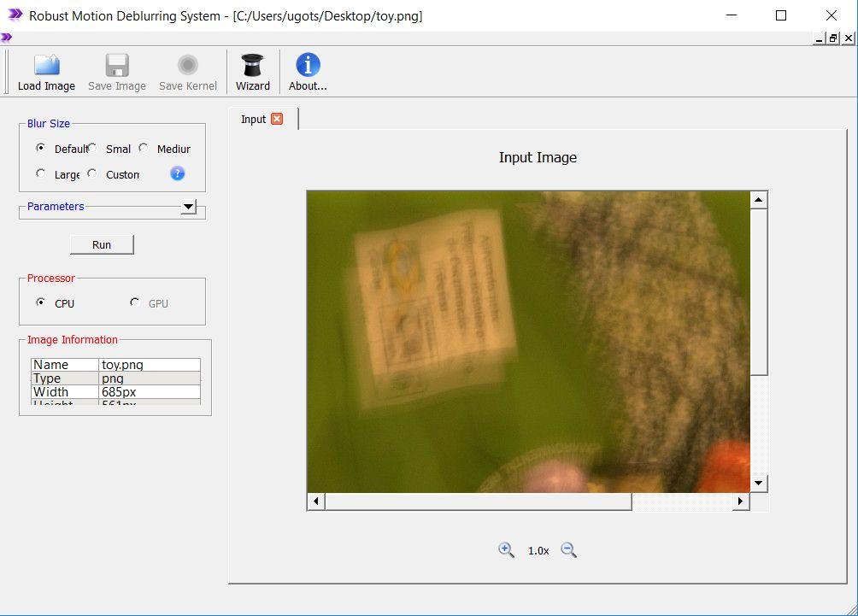This screenshot has width=858, height=616.
Task: Close the inner document window
Action: tap(848, 38)
